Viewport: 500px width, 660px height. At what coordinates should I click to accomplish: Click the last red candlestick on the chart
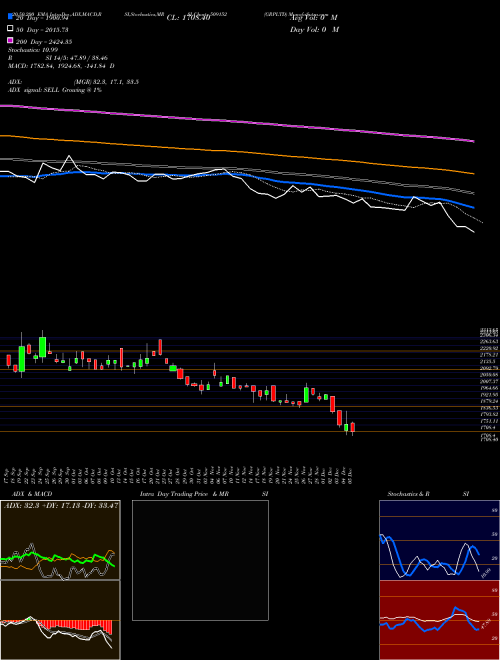pos(353,428)
